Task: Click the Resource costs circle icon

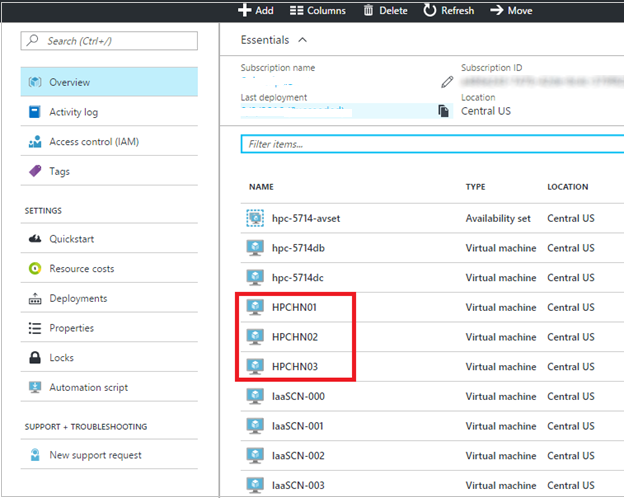Action: [x=35, y=269]
